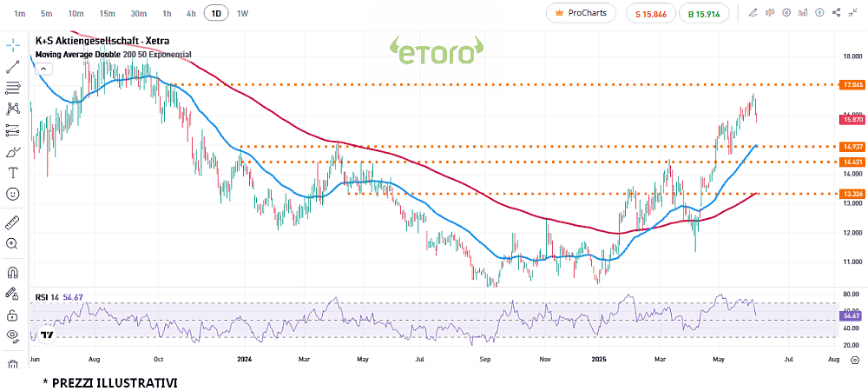Switch to the 1W timeframe
The height and width of the screenshot is (391, 868).
tap(242, 13)
